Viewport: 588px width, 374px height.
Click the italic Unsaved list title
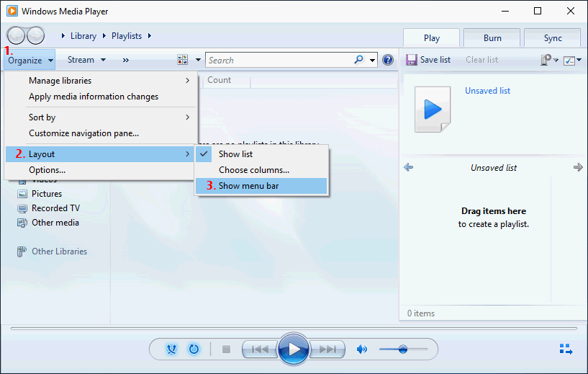pyautogui.click(x=494, y=168)
